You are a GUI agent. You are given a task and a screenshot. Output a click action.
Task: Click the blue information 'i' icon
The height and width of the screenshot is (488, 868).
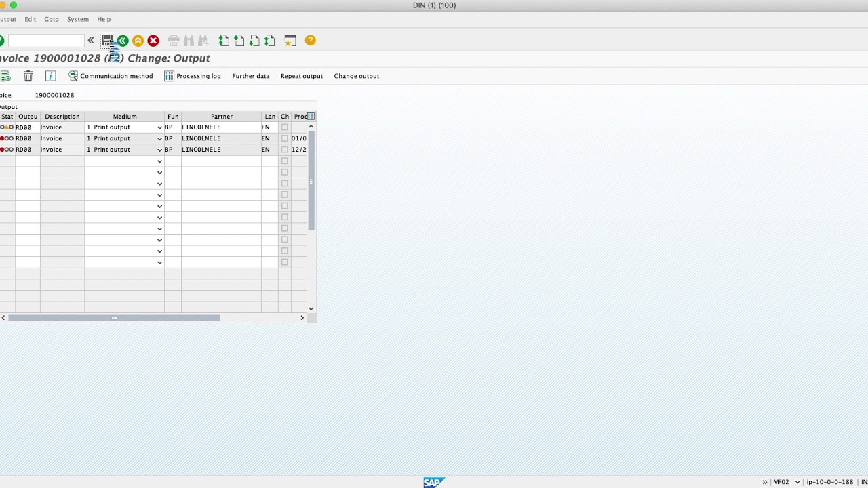pos(50,76)
